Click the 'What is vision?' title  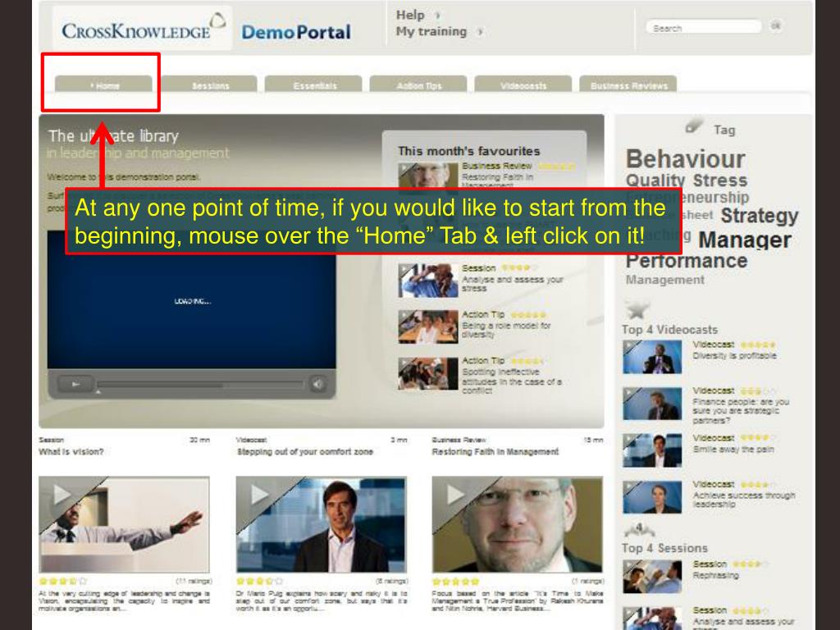point(71,452)
